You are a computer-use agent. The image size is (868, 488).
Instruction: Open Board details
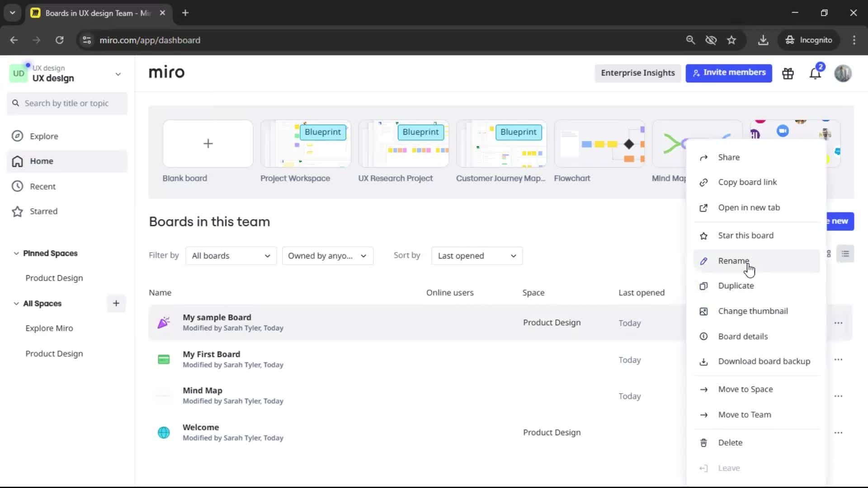pos(756,336)
